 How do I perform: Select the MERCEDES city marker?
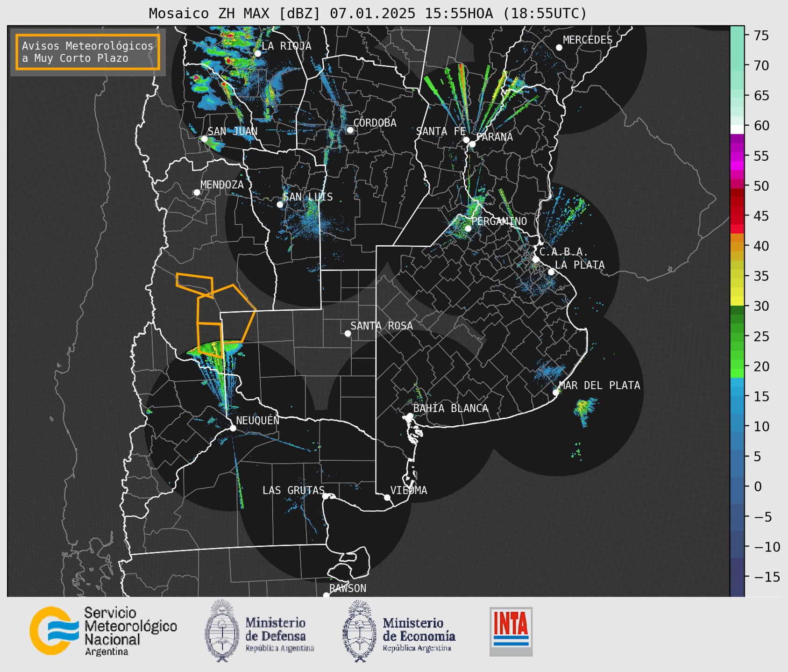pos(559,47)
